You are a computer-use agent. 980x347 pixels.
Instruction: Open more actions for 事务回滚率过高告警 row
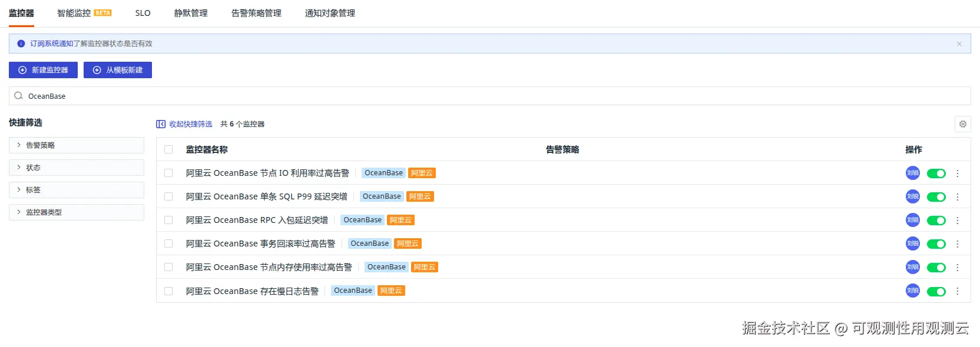coord(958,244)
